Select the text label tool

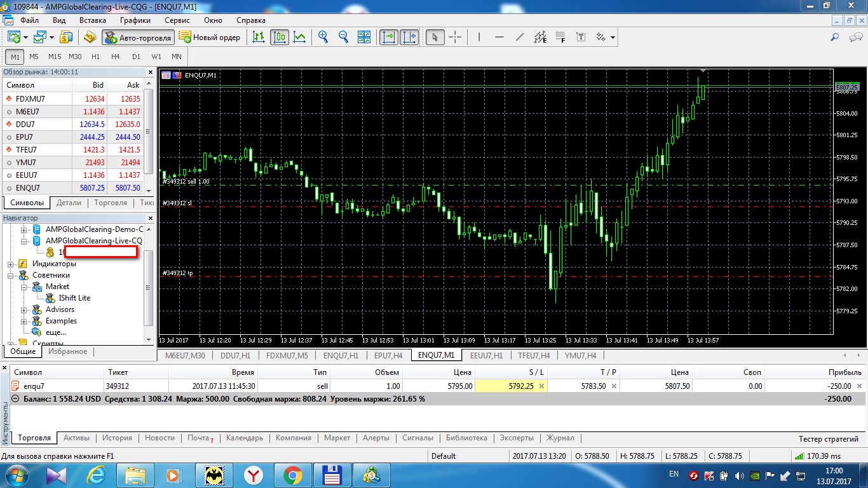pyautogui.click(x=581, y=37)
